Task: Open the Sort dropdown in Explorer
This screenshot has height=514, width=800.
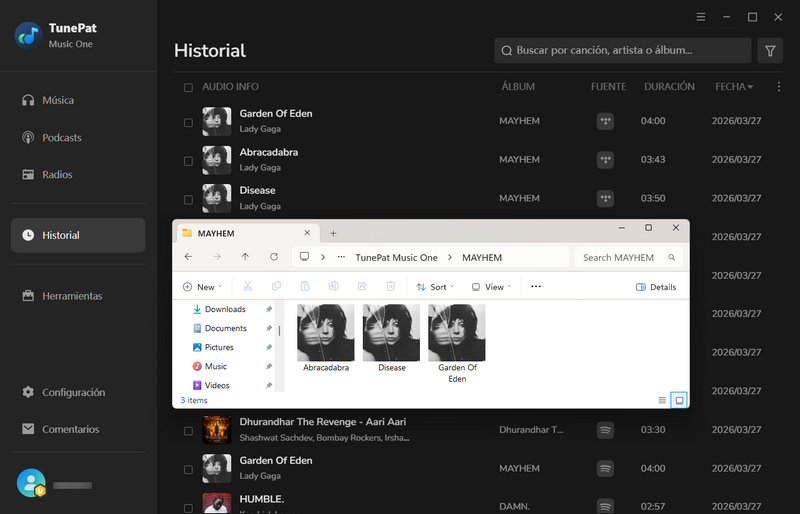Action: pos(435,287)
